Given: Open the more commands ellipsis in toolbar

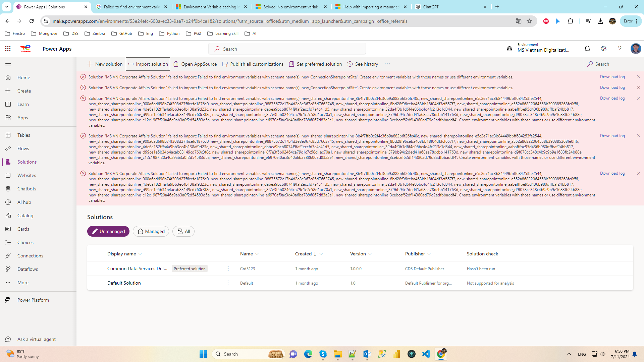Looking at the screenshot, I should pos(387,64).
